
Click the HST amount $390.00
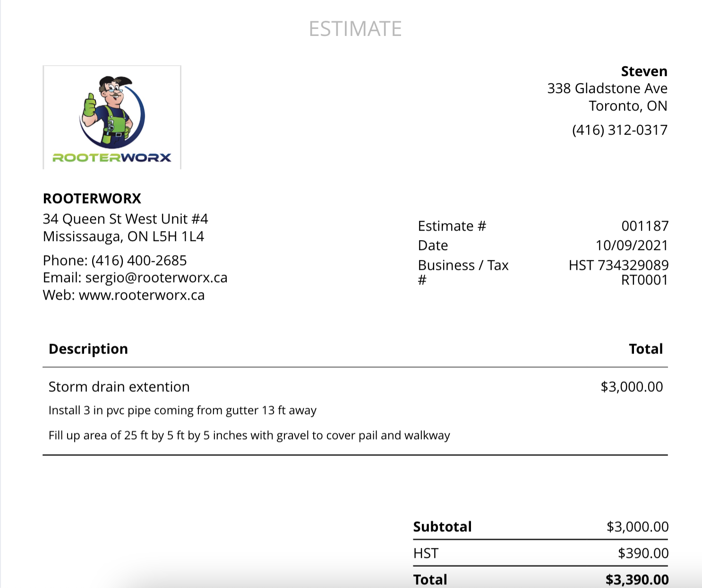(643, 553)
